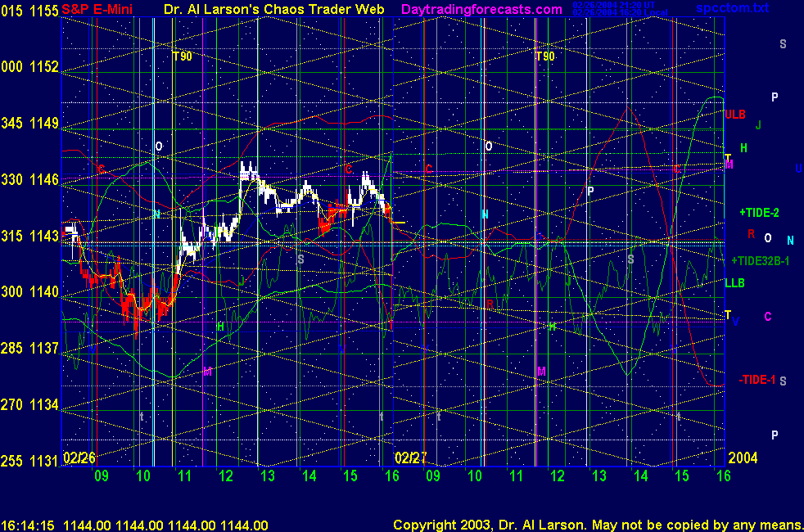
Task: Click the T90 label in the 02/26 session
Action: point(182,56)
